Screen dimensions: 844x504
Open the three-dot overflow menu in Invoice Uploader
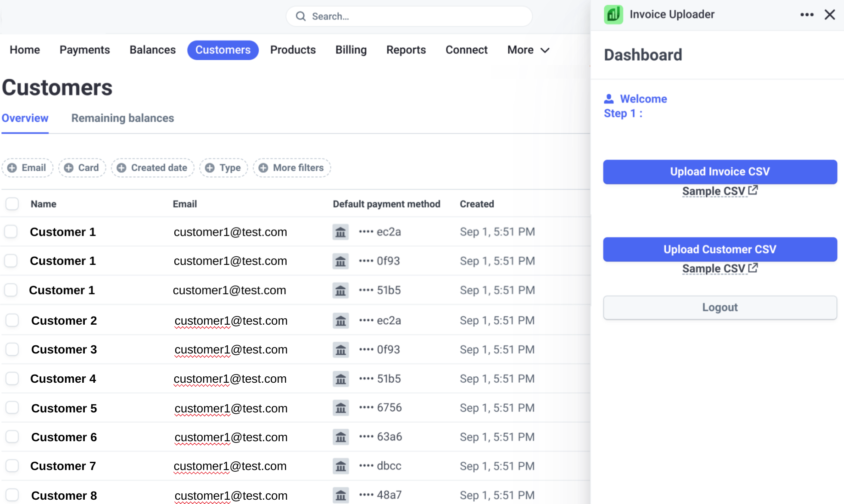pos(807,14)
